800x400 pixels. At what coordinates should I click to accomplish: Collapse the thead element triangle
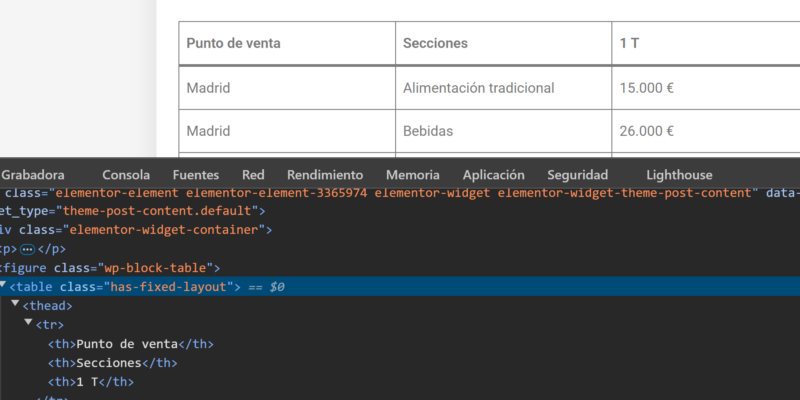tap(16, 305)
